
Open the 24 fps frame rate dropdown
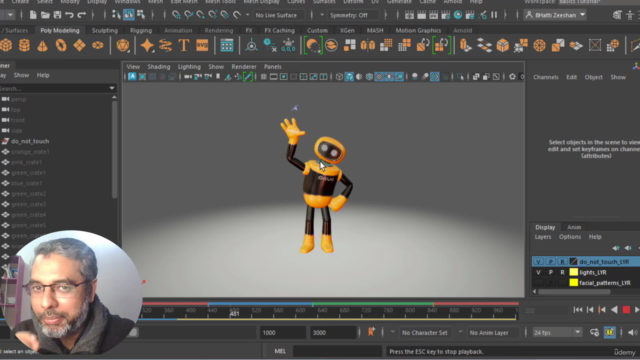[x=557, y=333]
